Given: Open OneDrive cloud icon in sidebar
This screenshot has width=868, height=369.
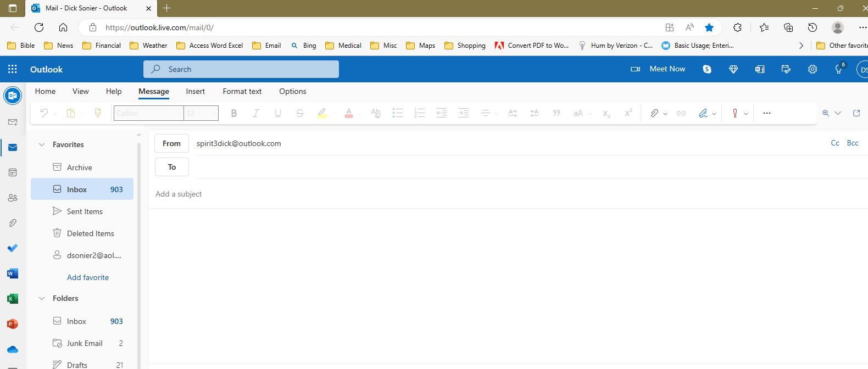Looking at the screenshot, I should click(x=13, y=349).
